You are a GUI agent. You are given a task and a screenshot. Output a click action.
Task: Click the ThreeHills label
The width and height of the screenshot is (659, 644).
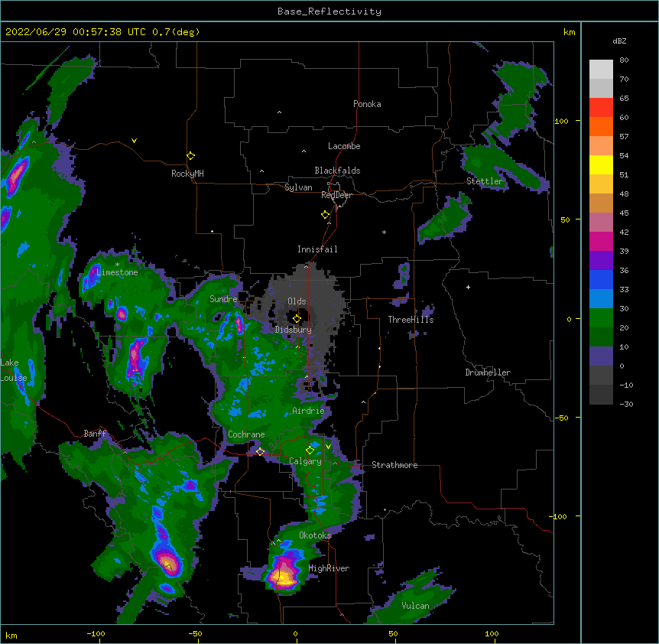click(411, 320)
